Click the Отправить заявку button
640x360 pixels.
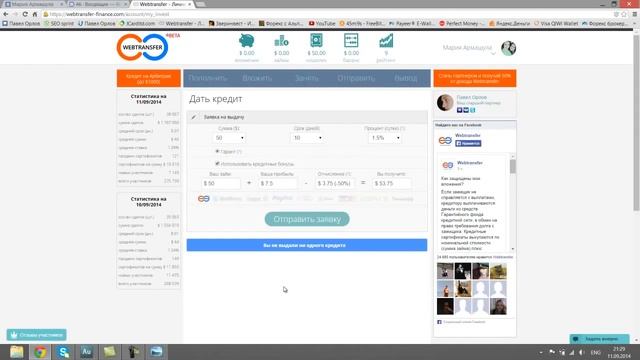307,219
